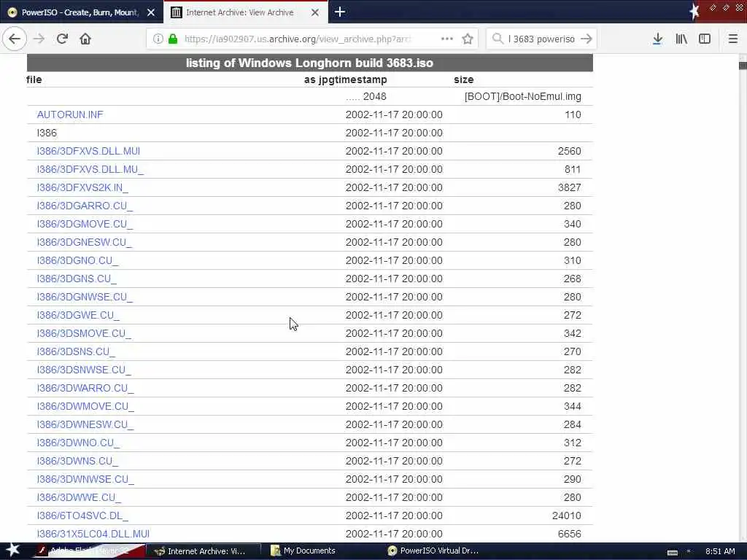
Task: Open I386/6TO4SVC.DL_ link
Action: pos(82,516)
